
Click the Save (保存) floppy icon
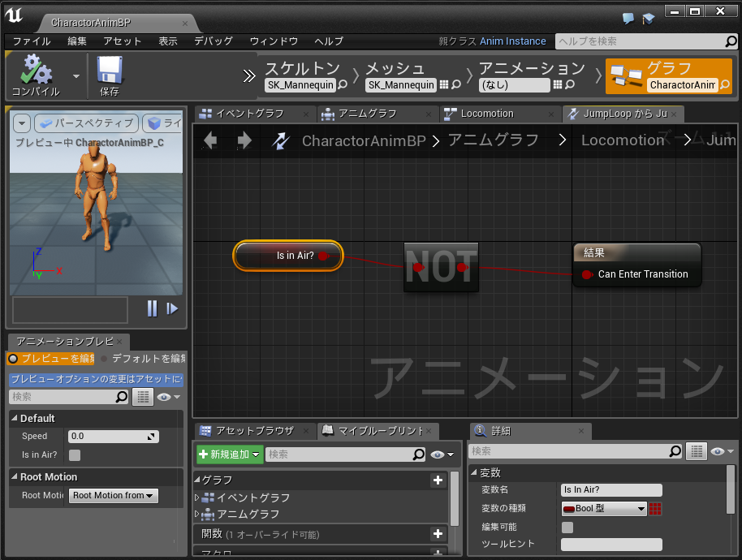coord(110,75)
